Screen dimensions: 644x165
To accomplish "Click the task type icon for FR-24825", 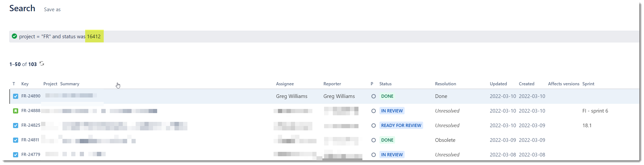I will click(x=16, y=126).
